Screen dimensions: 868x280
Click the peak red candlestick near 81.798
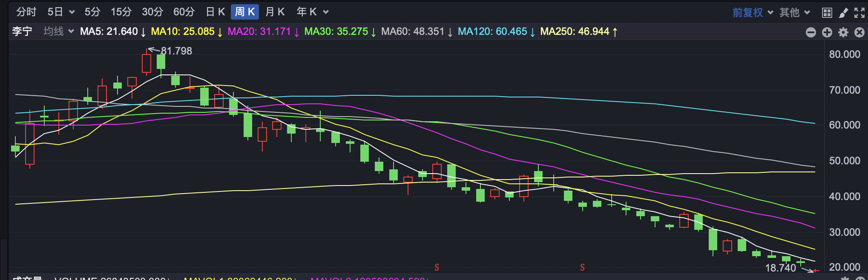pos(147,63)
